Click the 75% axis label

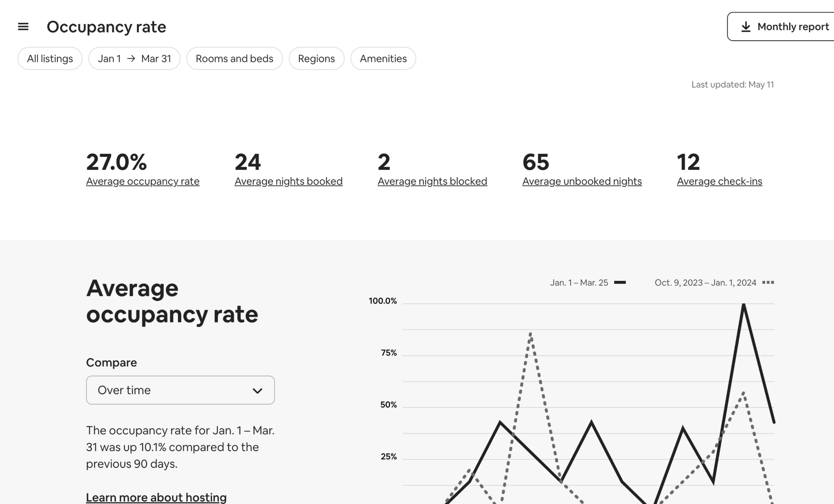(388, 353)
